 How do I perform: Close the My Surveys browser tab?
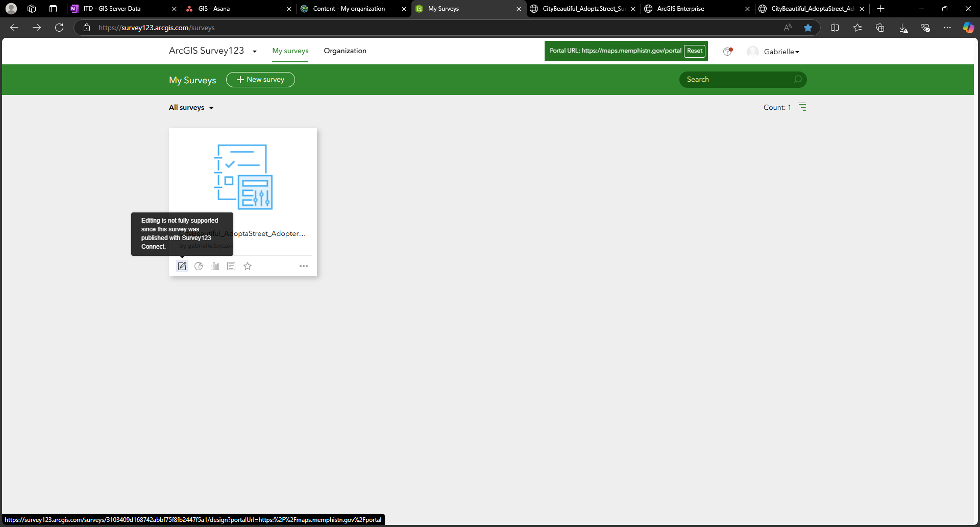pyautogui.click(x=519, y=9)
